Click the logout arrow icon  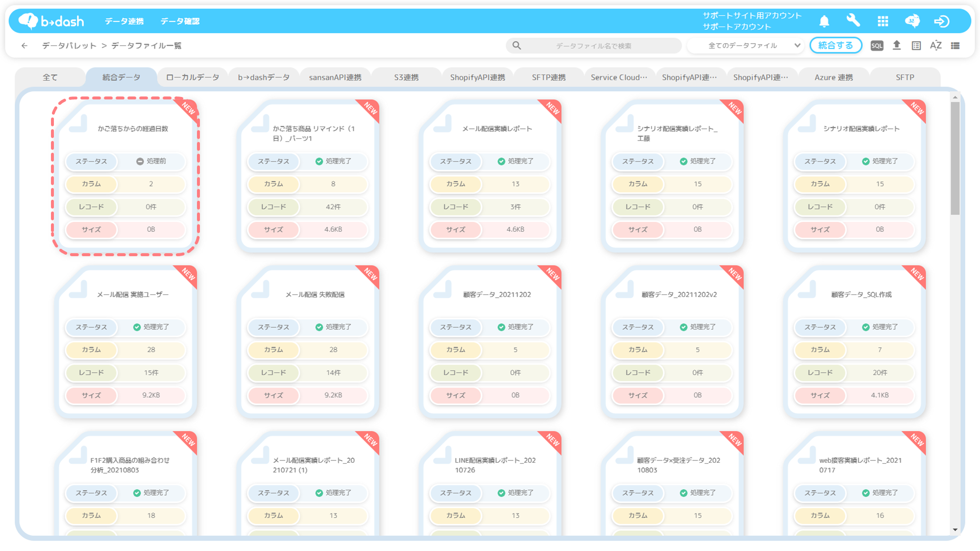tap(942, 21)
